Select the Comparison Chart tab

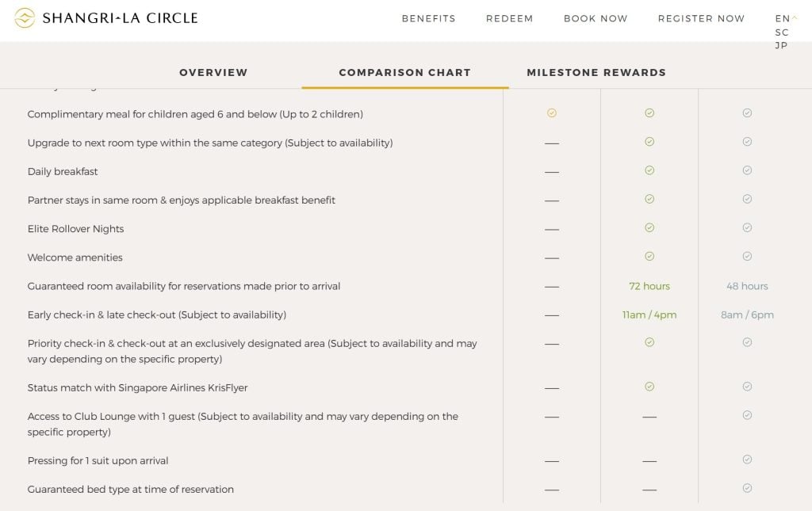[x=404, y=72]
